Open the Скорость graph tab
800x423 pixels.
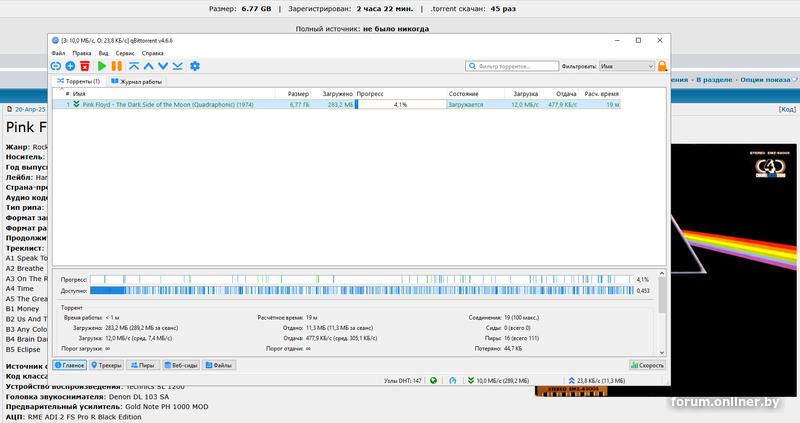(x=647, y=365)
